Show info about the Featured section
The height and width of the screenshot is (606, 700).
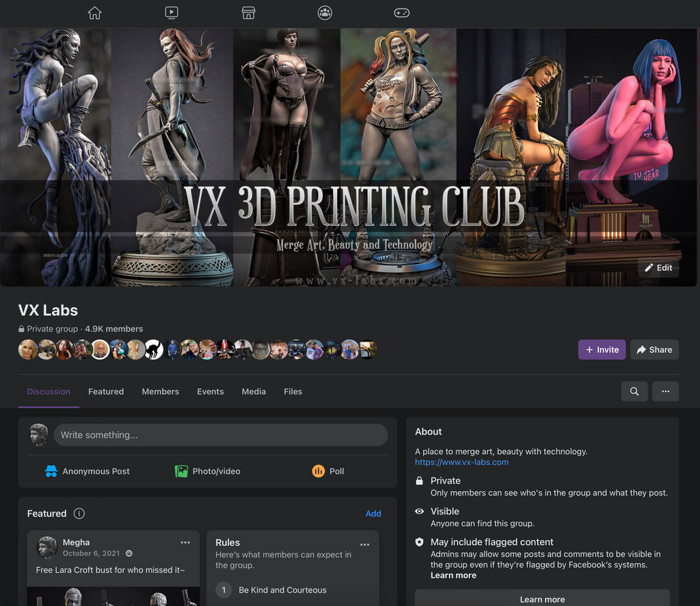coord(79,514)
